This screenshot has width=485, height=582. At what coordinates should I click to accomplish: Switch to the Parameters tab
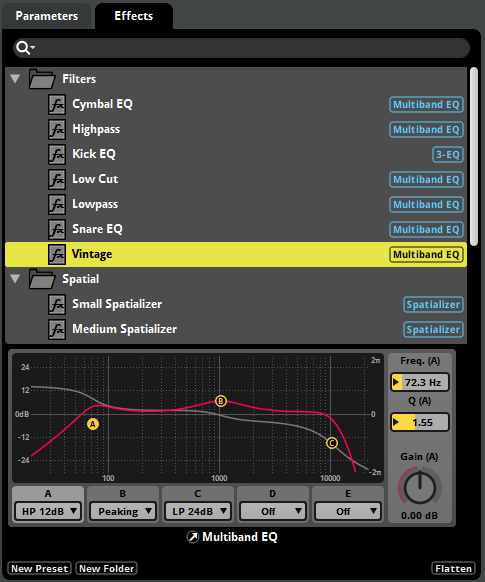(x=47, y=16)
